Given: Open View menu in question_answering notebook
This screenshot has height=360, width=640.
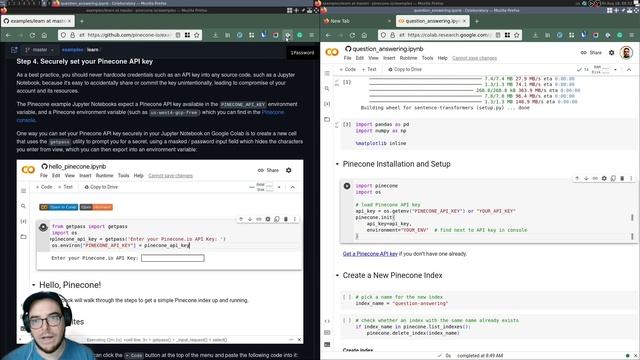Looking at the screenshot, I should (x=373, y=58).
